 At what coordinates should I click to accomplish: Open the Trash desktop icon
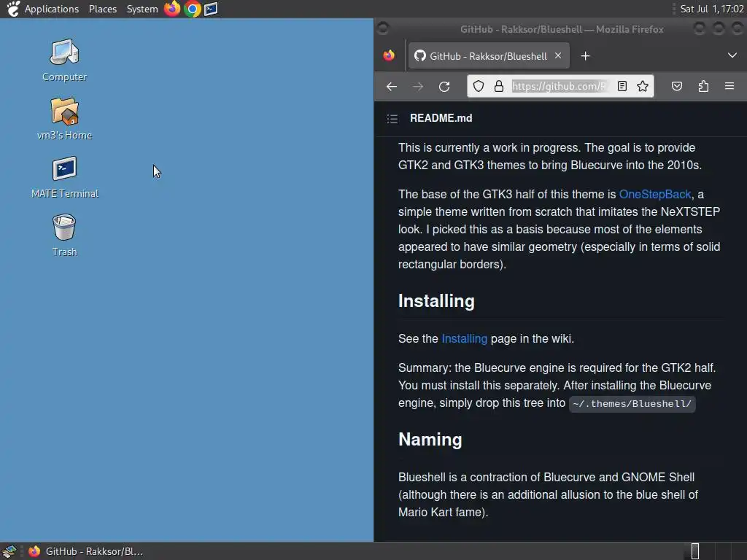(64, 236)
